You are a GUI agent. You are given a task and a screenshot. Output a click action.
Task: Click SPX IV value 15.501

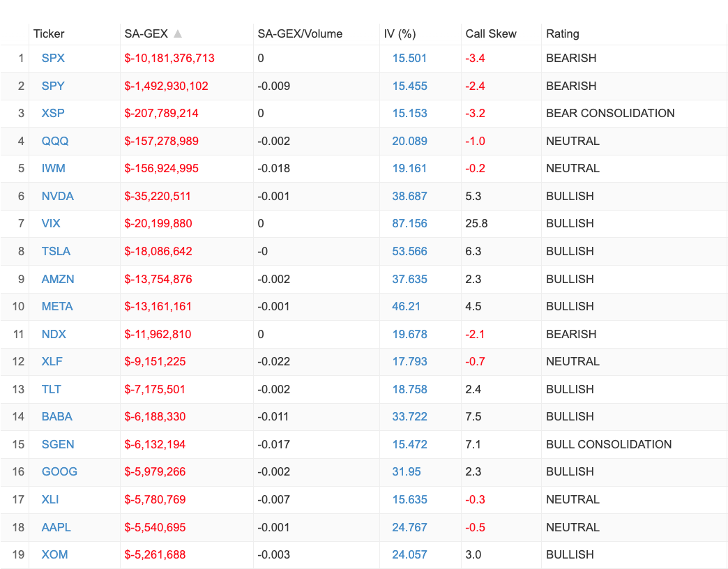click(x=409, y=58)
